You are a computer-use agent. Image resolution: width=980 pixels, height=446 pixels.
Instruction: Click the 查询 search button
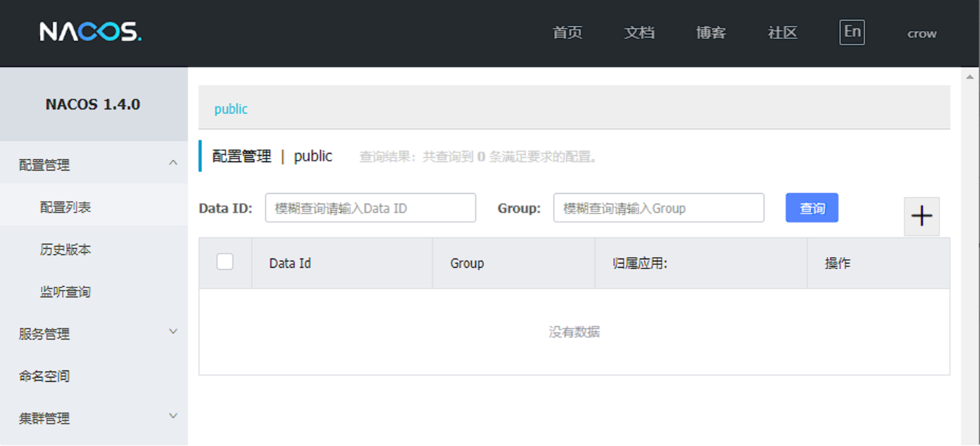click(812, 208)
